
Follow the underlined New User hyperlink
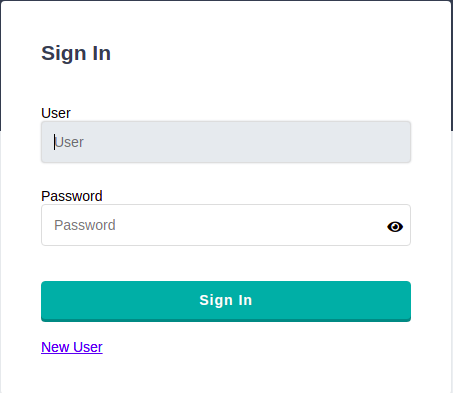point(72,347)
